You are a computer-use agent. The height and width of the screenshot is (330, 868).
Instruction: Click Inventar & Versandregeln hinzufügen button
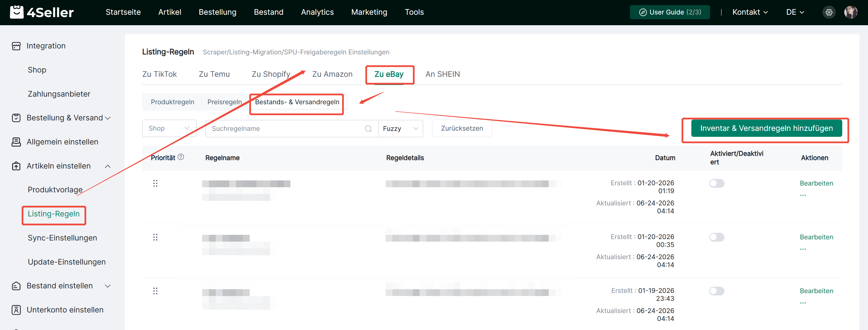[766, 128]
